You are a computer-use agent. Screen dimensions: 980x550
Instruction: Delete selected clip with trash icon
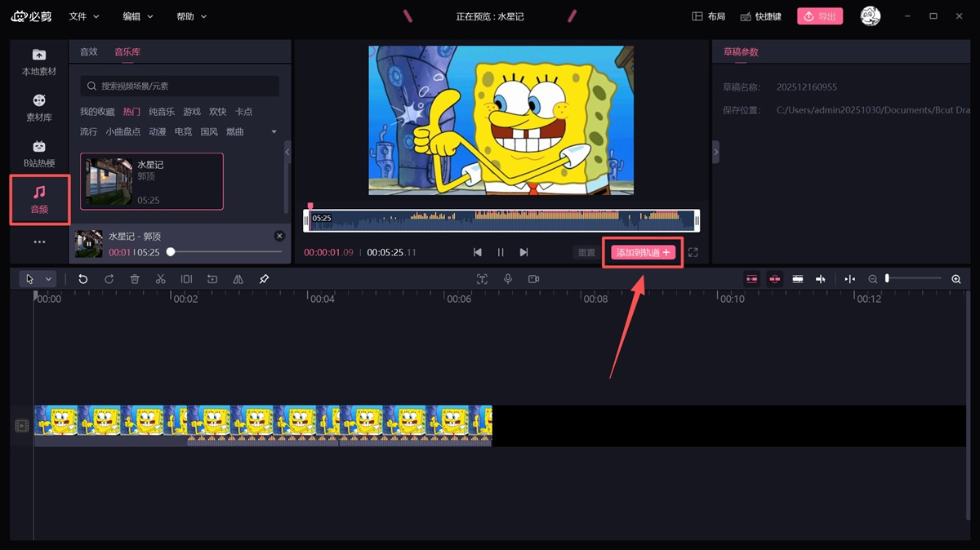tap(135, 279)
